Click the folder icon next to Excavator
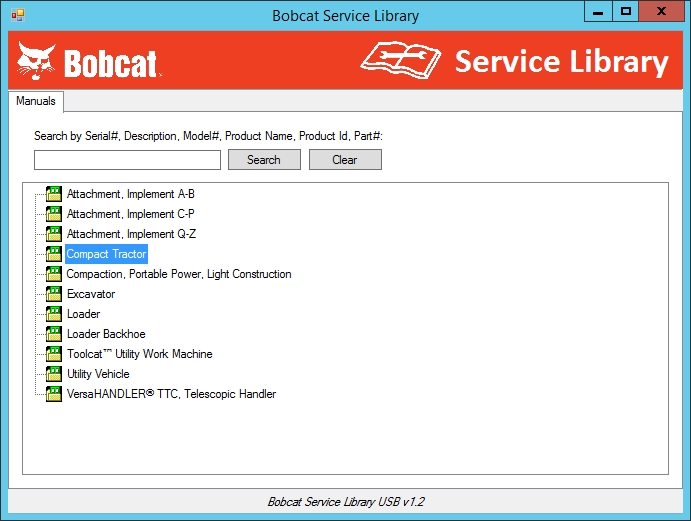The image size is (691, 521). [54, 294]
